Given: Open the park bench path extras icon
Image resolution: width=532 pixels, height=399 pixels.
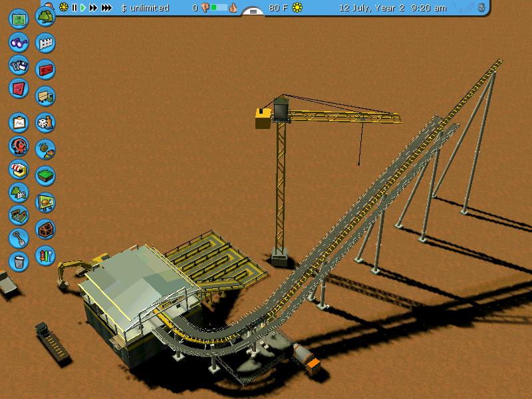Looking at the screenshot, I should pos(45,96).
